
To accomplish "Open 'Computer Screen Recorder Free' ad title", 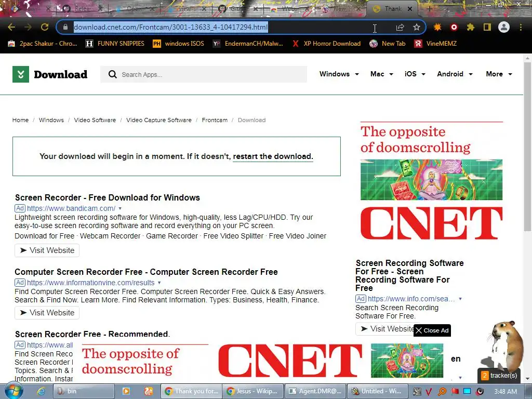I will pos(146,272).
